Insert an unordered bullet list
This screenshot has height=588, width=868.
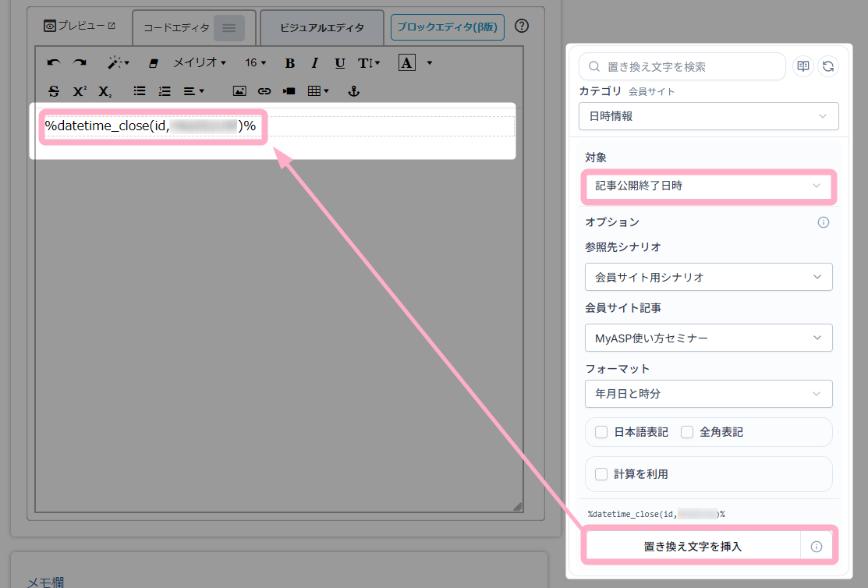click(x=140, y=91)
